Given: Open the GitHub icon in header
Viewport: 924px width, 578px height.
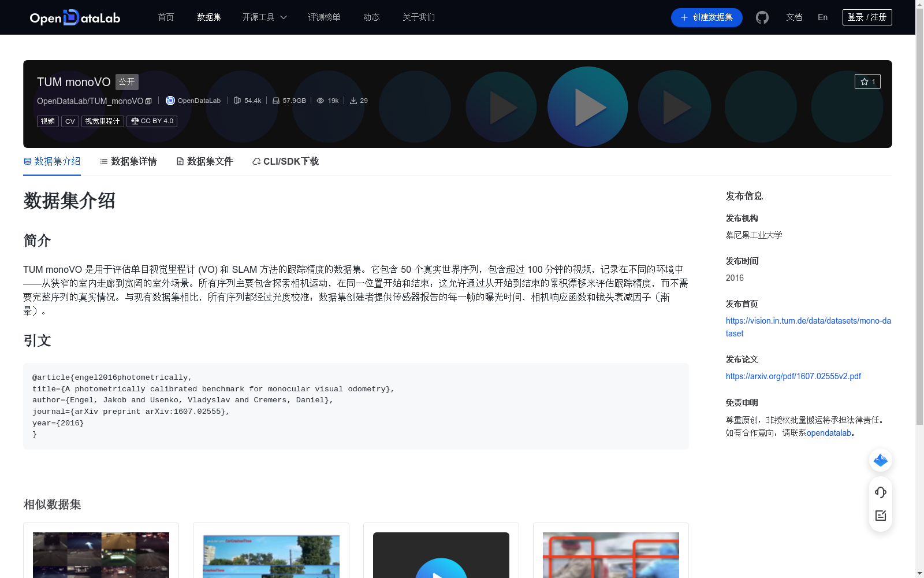Looking at the screenshot, I should tap(762, 17).
